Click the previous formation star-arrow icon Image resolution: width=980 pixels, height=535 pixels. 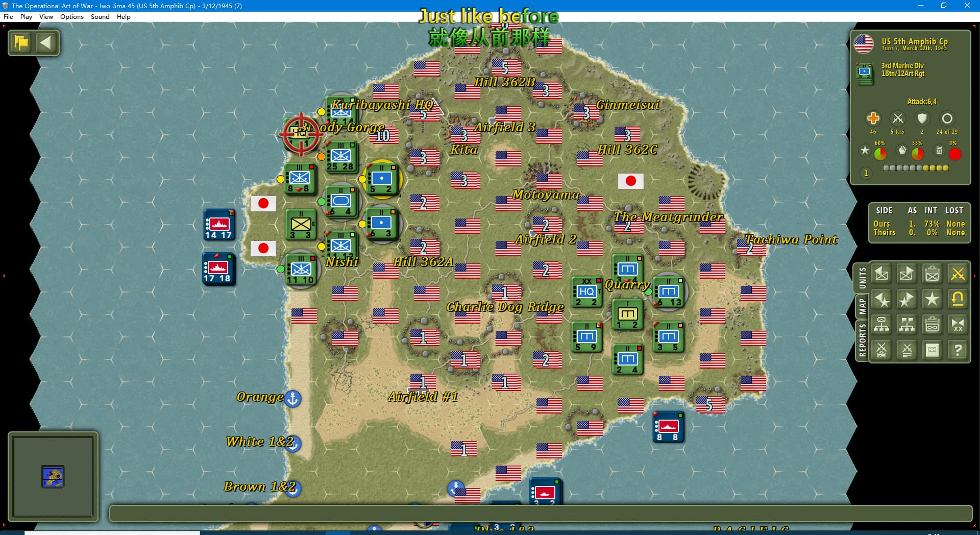[881, 299]
